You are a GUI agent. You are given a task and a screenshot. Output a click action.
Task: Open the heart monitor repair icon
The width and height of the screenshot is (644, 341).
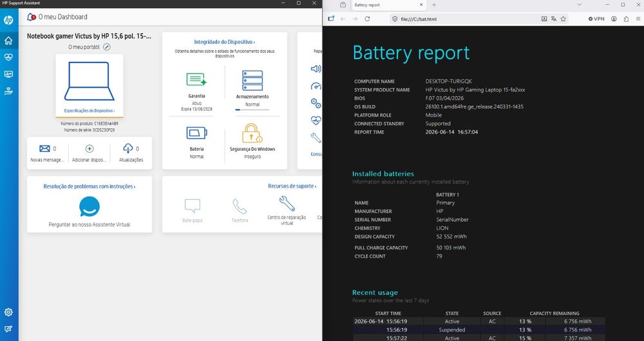coord(316,120)
